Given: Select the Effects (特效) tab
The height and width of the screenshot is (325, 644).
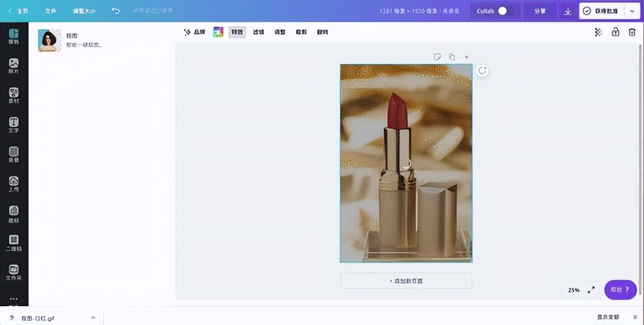Looking at the screenshot, I should coord(237,32).
